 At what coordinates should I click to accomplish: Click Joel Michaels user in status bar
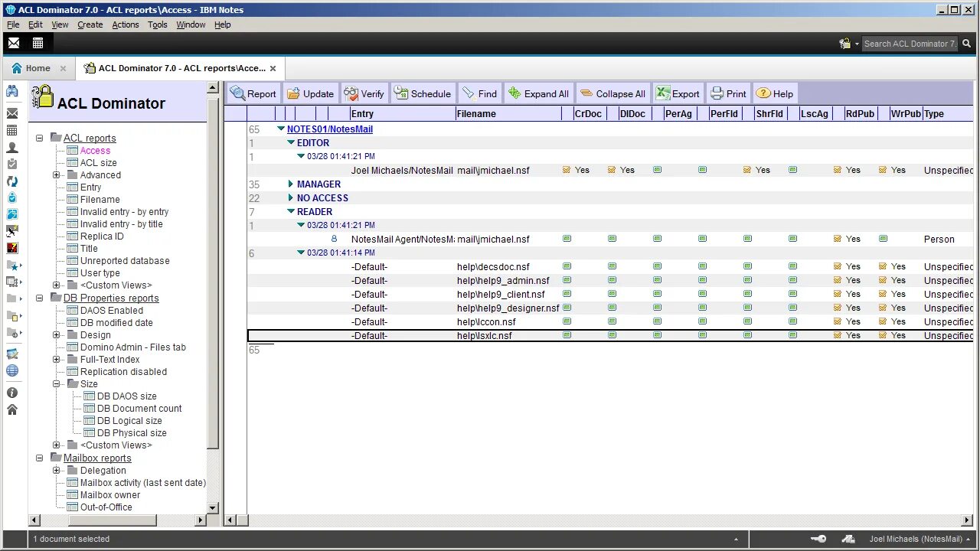[x=920, y=539]
